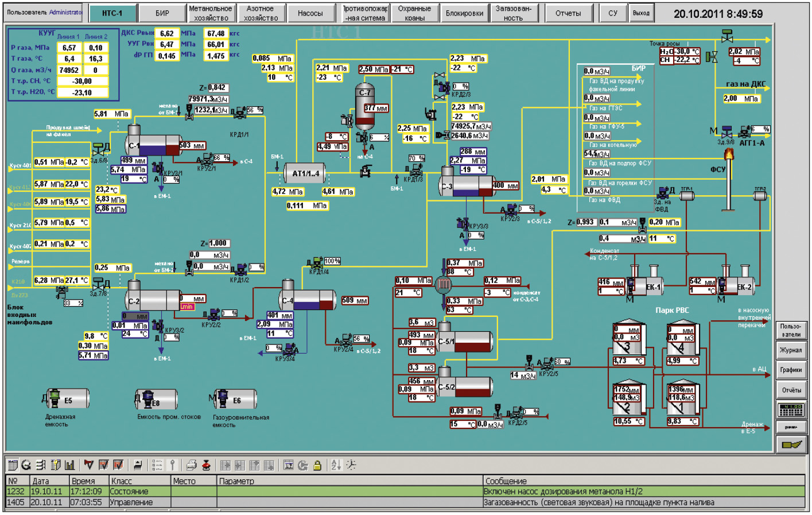Switch to the Насосы tab
The height and width of the screenshot is (515, 812).
310,13
